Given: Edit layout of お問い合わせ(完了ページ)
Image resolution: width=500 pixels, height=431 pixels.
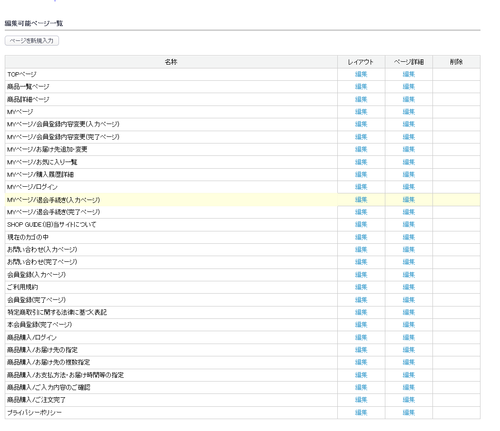Looking at the screenshot, I should [361, 262].
